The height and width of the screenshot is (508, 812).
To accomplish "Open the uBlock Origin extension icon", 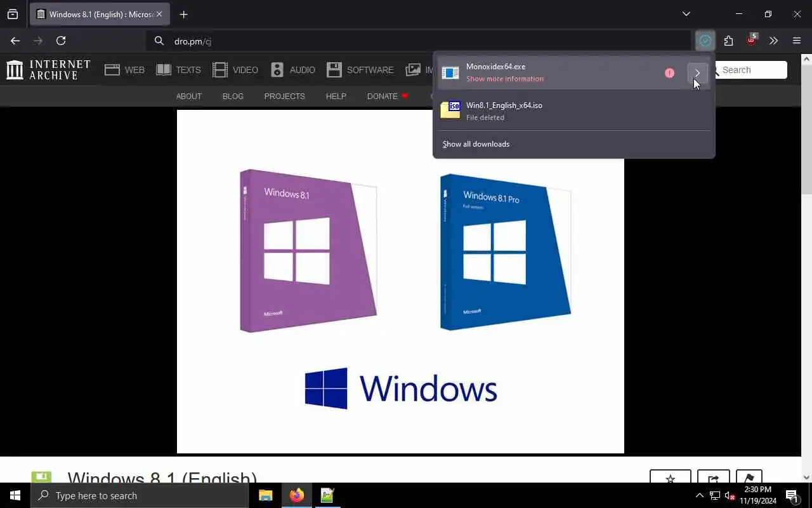I will [x=751, y=41].
